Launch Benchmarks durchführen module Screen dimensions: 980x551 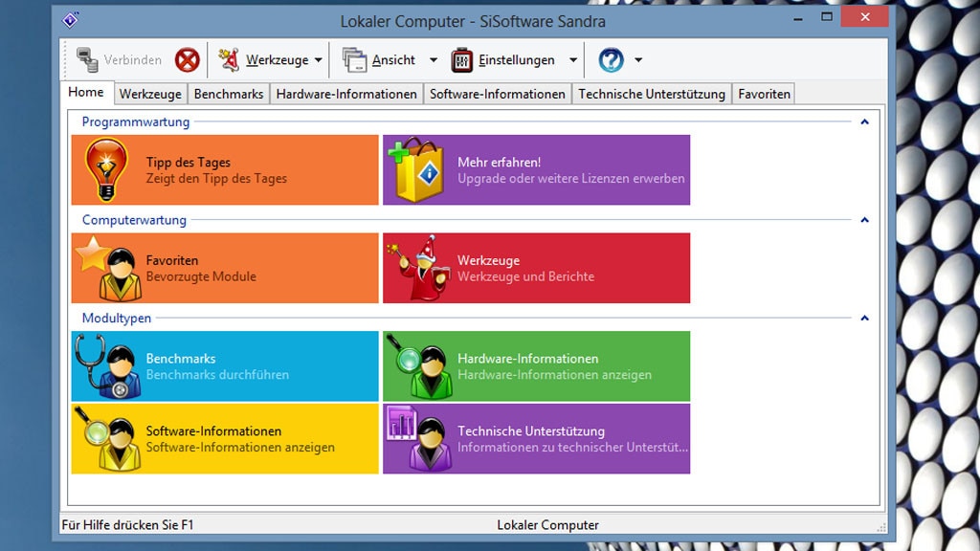click(x=225, y=365)
